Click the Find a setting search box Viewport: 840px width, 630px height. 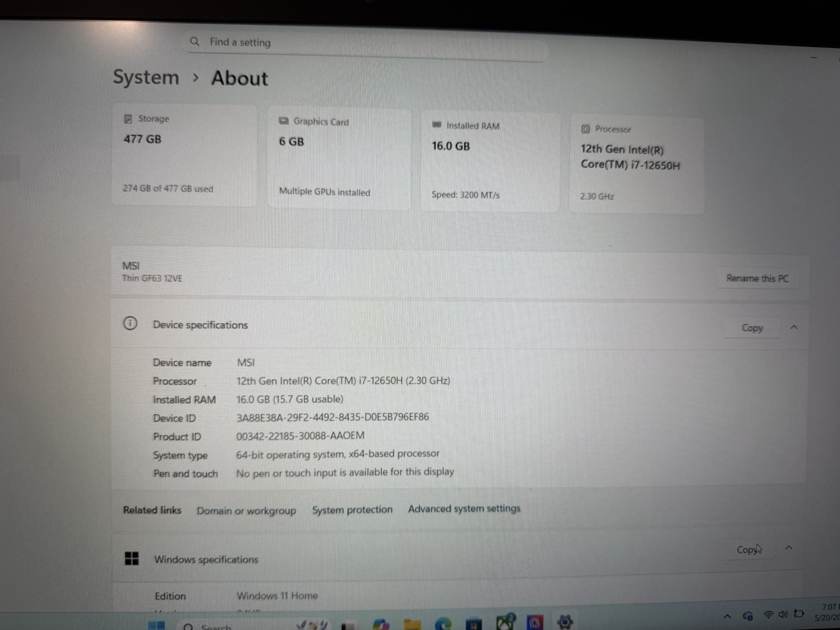366,45
